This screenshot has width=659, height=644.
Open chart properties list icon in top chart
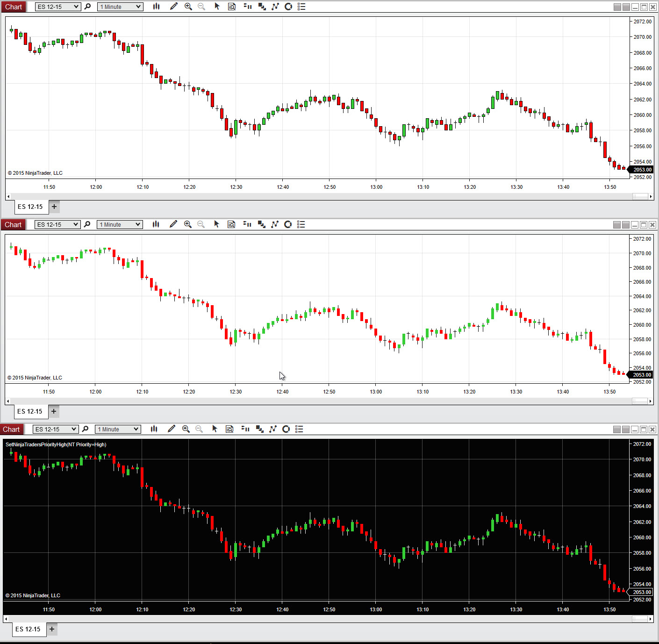coord(301,7)
